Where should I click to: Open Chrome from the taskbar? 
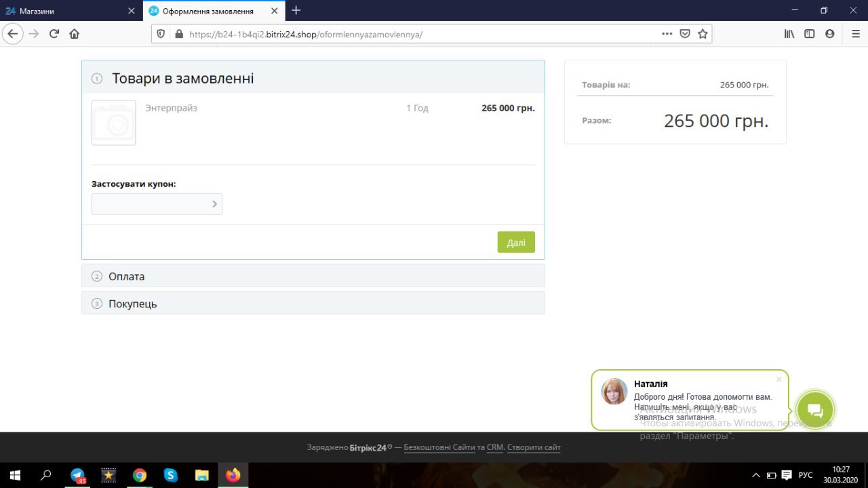tap(140, 475)
